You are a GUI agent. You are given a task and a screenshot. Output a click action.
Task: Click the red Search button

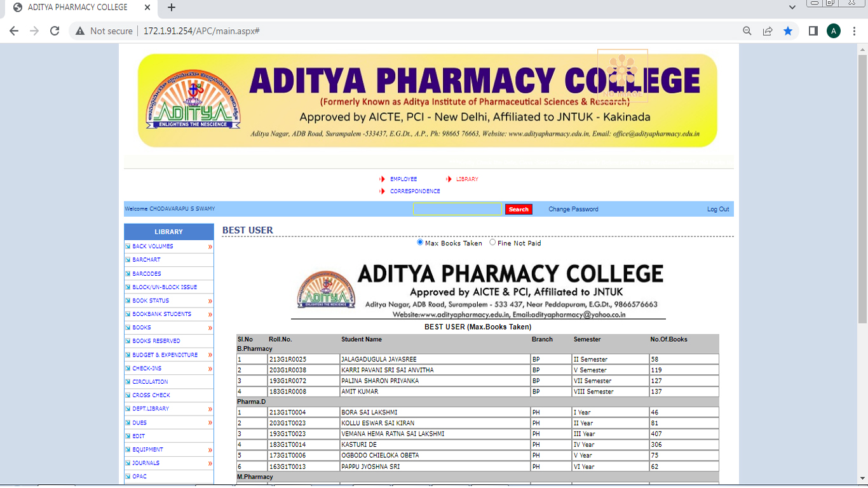[519, 209]
